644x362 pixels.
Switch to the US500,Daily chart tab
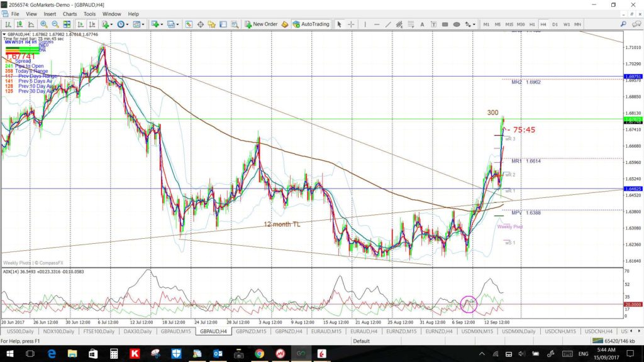coord(20,331)
